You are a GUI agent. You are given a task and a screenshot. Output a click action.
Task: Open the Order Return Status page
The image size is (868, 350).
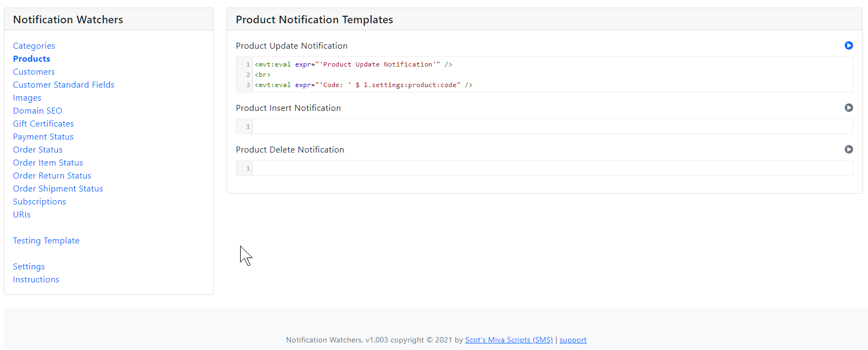(x=52, y=176)
